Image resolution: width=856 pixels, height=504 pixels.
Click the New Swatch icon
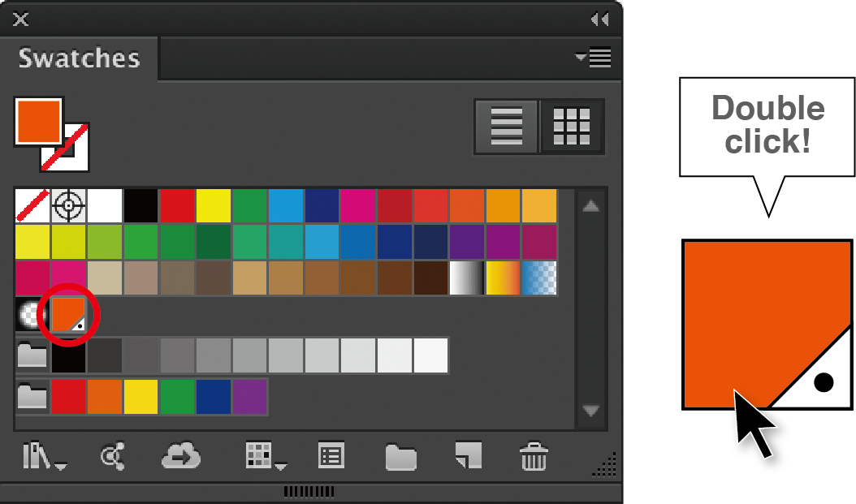click(468, 456)
